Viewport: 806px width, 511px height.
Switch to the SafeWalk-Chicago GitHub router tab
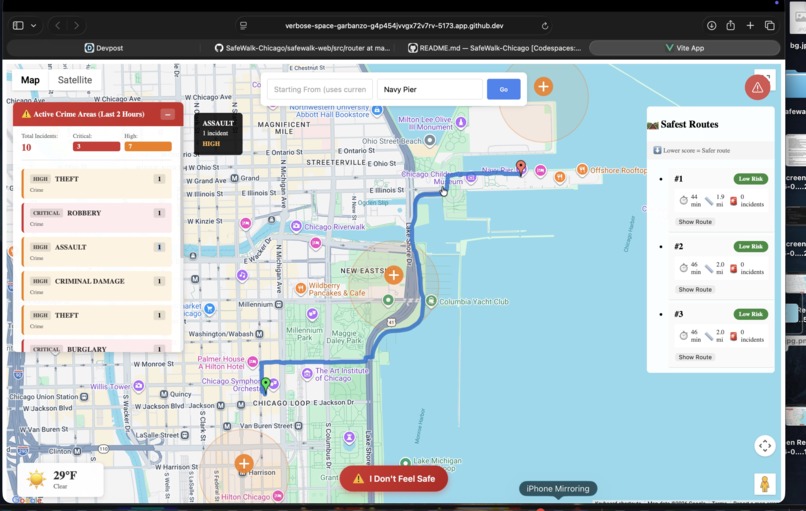[x=302, y=48]
